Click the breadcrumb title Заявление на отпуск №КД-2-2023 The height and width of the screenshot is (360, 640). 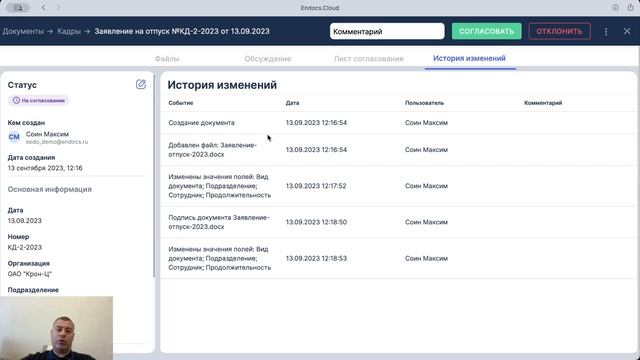(x=182, y=31)
